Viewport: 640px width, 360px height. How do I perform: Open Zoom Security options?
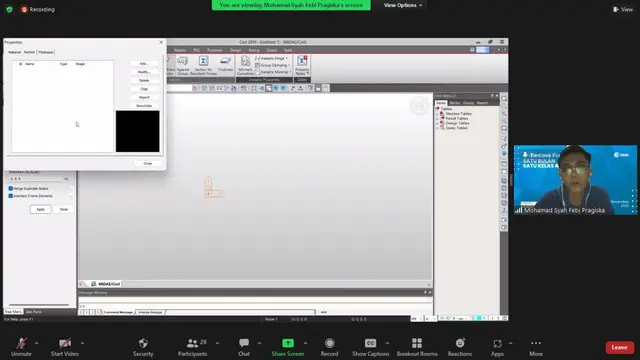[x=143, y=347]
